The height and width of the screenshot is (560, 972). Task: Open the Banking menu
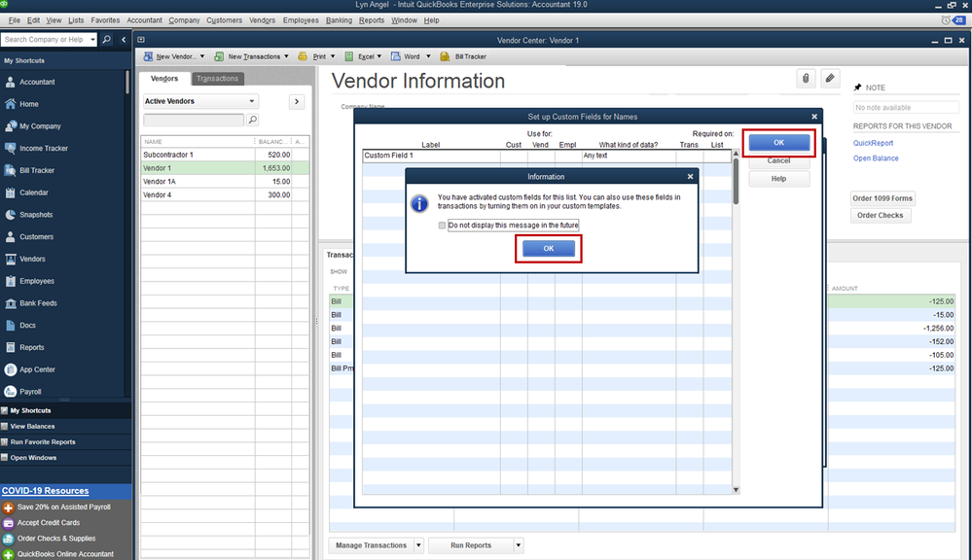[339, 20]
